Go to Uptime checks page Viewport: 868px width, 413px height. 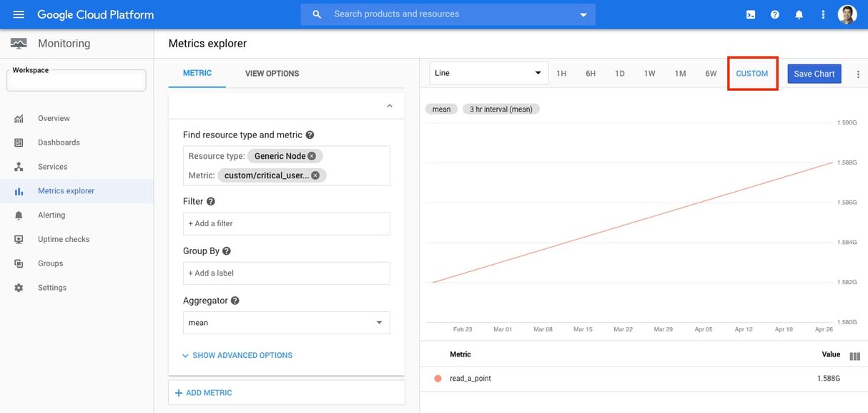pos(64,240)
